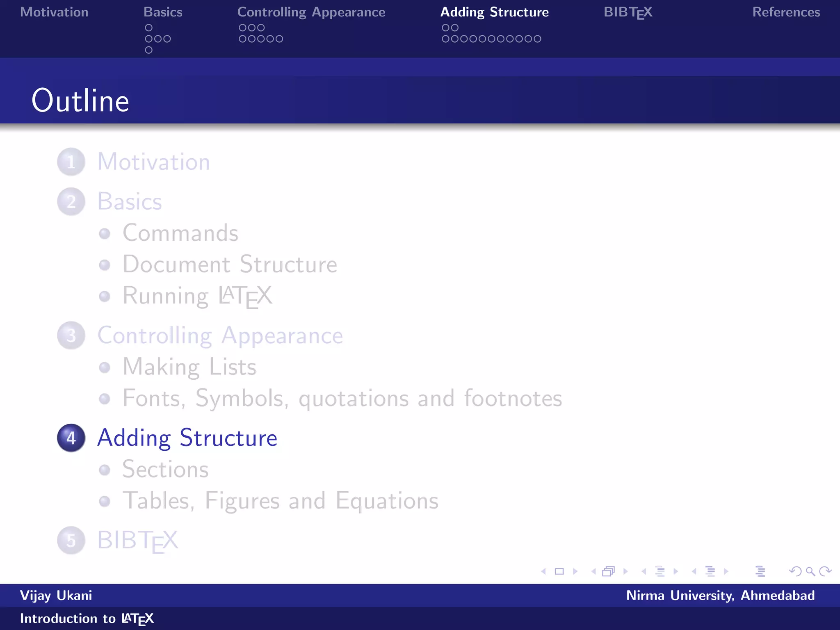Click the stacked frames navigation icon
Viewport: 840px width, 630px height.
pos(609,571)
